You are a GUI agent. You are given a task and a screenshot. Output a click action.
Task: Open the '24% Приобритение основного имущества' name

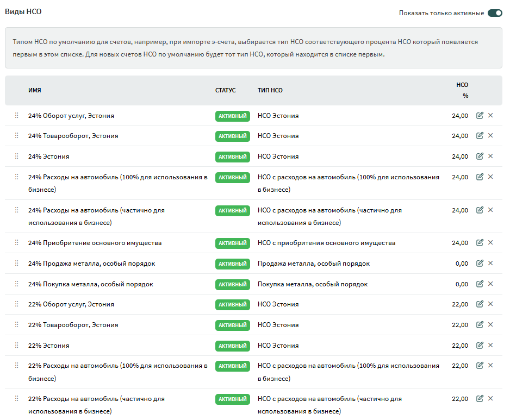pyautogui.click(x=95, y=243)
